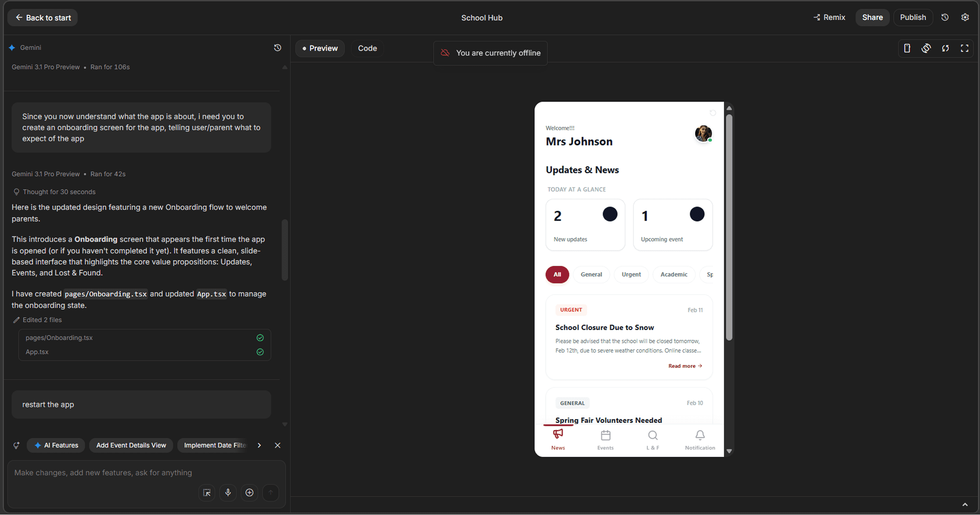This screenshot has width=980, height=515.
Task: Toggle fullscreen preview icon
Action: click(964, 48)
